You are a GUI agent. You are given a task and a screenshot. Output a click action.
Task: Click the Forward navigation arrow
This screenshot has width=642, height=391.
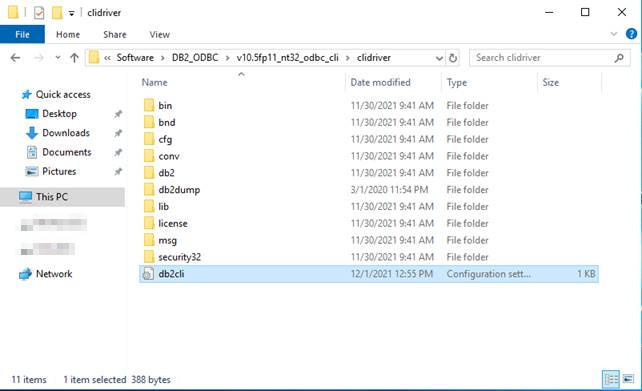pyautogui.click(x=38, y=58)
